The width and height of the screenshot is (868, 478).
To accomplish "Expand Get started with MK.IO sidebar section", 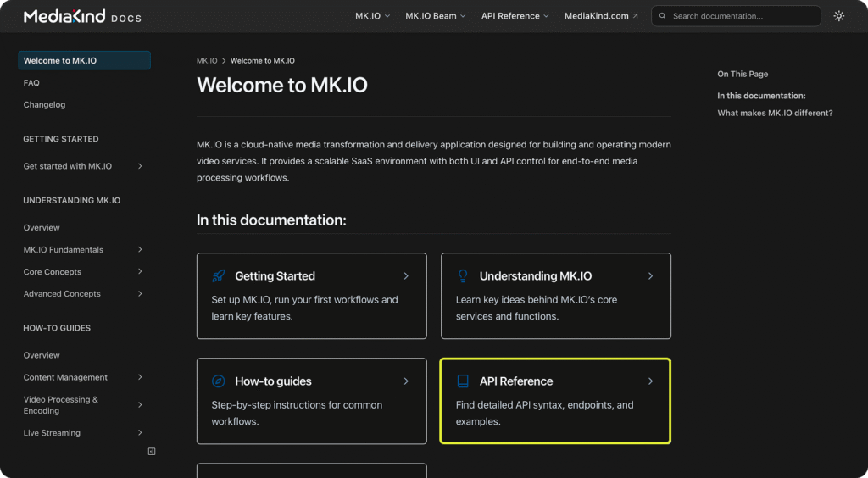I will tap(140, 166).
